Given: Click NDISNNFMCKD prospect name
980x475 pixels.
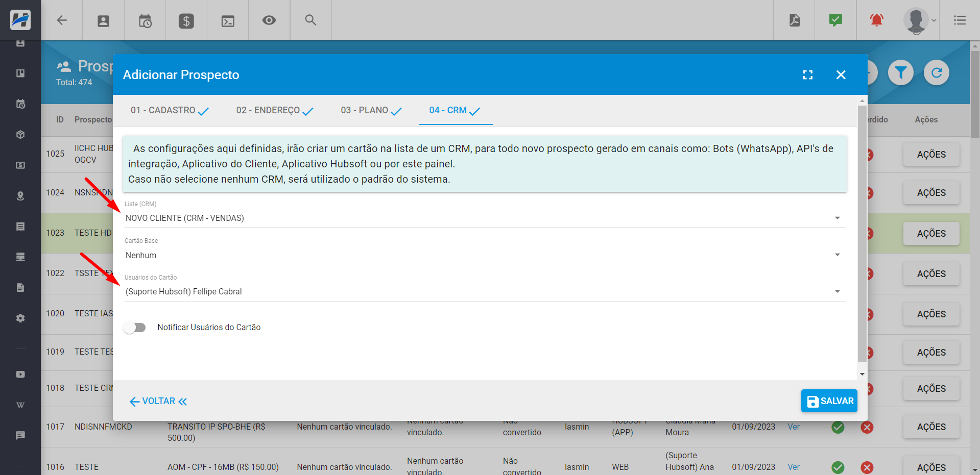Looking at the screenshot, I should pyautogui.click(x=103, y=427).
